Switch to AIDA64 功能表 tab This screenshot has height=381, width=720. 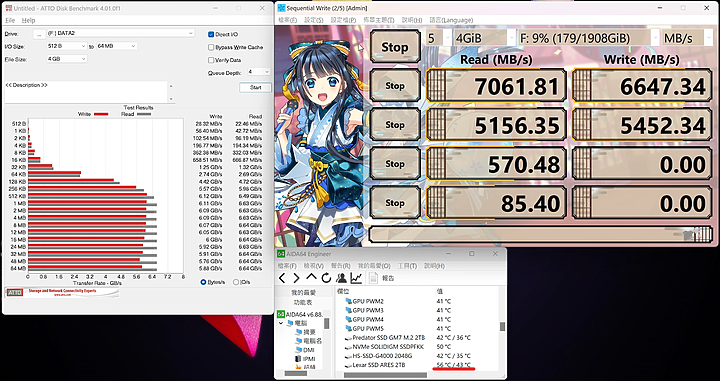coord(304,303)
